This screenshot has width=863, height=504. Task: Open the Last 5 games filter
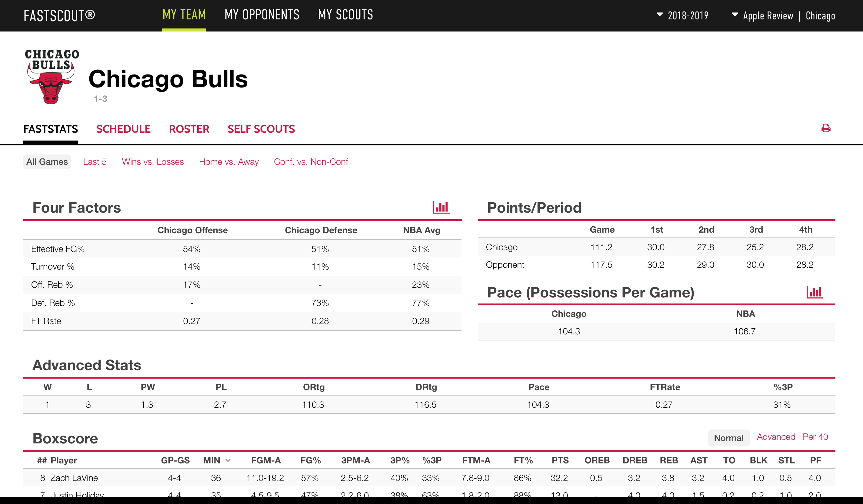pyautogui.click(x=95, y=161)
